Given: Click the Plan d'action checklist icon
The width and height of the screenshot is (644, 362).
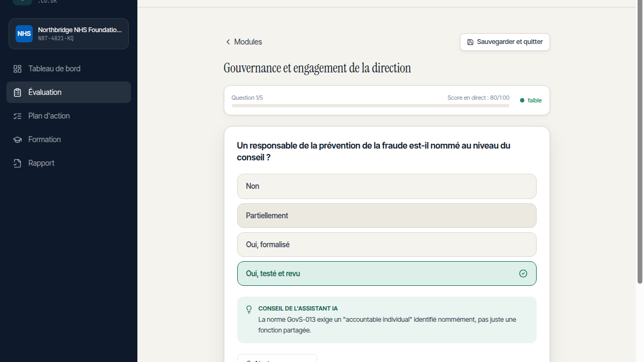Looking at the screenshot, I should [18, 116].
